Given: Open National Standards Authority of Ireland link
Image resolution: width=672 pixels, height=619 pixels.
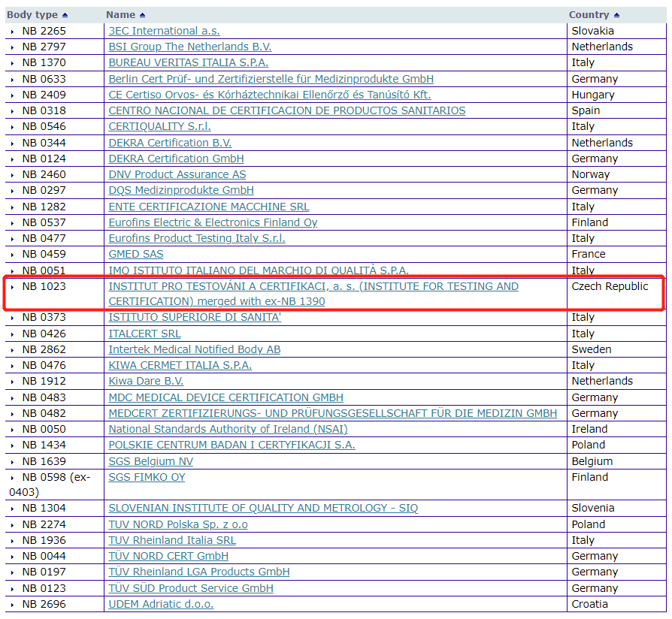Looking at the screenshot, I should click(228, 429).
